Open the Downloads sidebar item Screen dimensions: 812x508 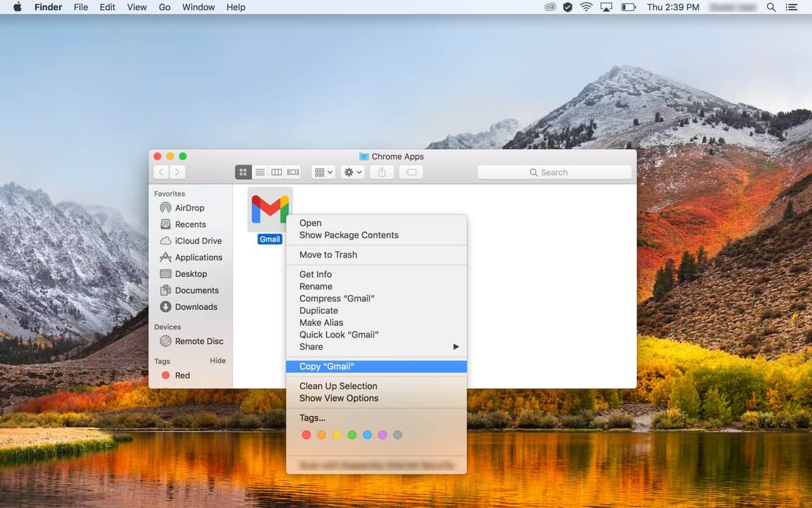(193, 307)
